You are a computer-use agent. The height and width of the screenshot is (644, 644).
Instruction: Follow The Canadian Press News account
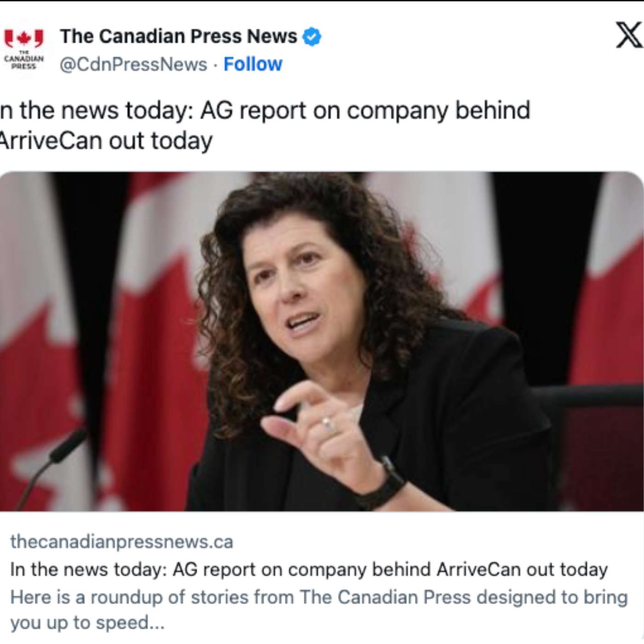point(253,64)
